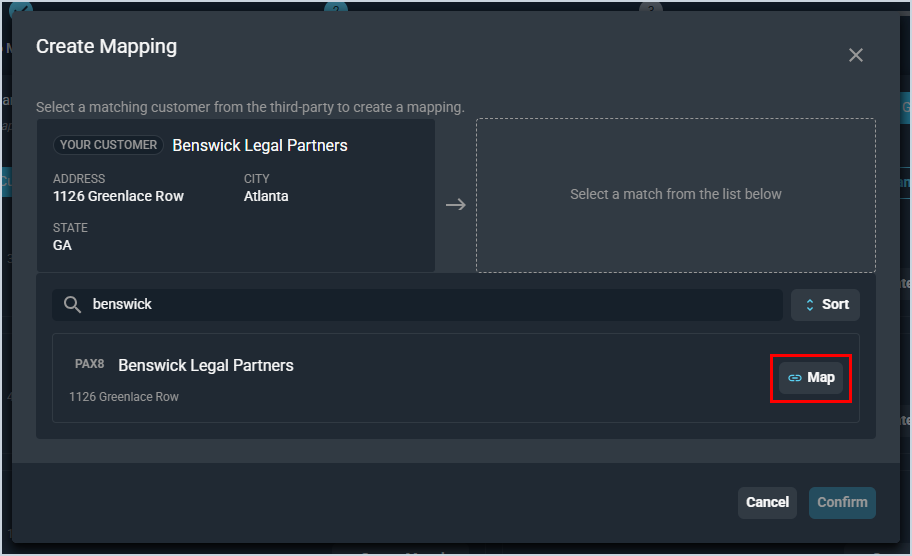Click the Map button for Benswick Legal Partners
Screen dimensions: 912x556
tap(811, 378)
